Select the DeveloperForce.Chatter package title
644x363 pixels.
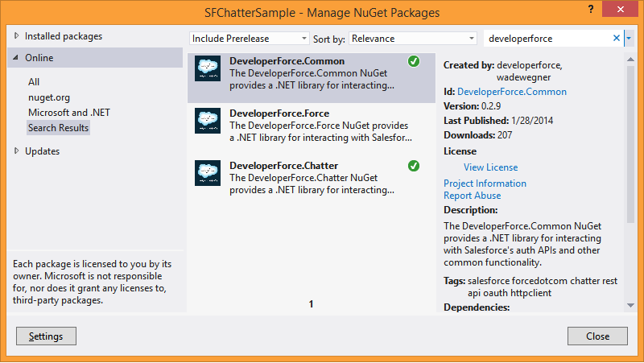click(x=284, y=166)
